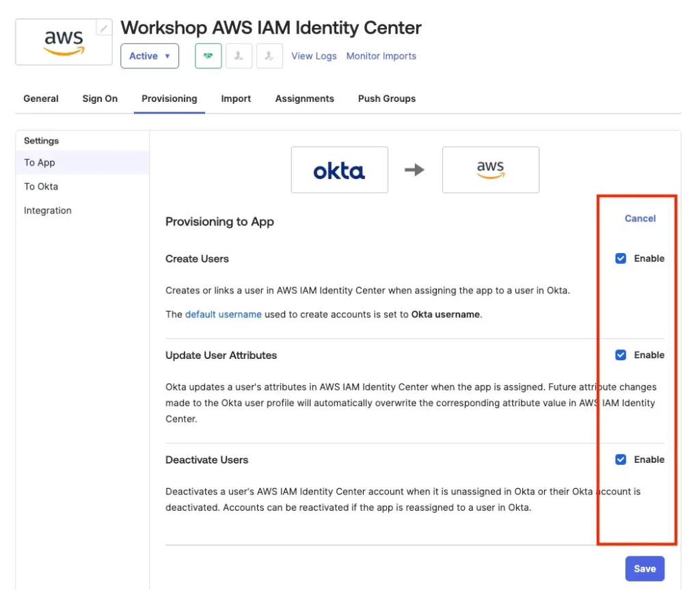Select the okta logo in the provisioning diagram

tap(339, 170)
